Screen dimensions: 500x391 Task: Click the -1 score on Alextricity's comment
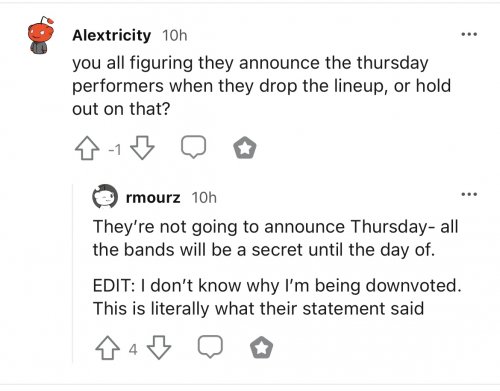(115, 150)
